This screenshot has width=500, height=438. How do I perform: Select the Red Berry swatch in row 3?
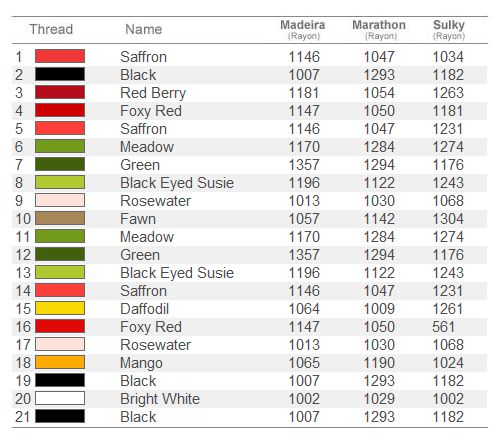pos(60,92)
